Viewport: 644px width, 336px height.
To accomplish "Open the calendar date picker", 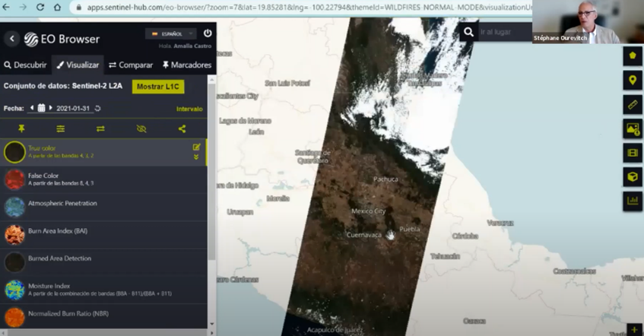I will coord(42,108).
